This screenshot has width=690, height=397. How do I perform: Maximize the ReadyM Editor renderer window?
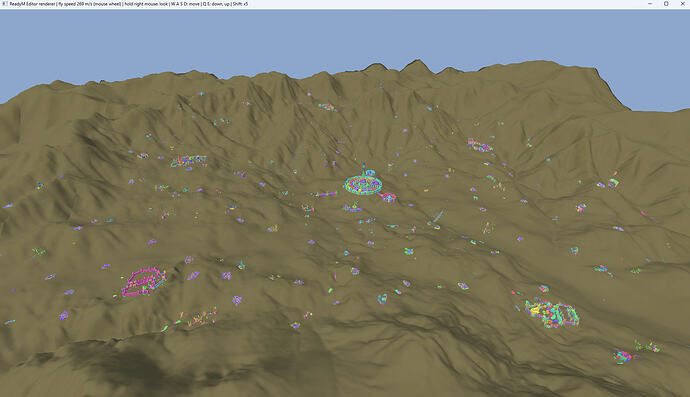[666, 4]
